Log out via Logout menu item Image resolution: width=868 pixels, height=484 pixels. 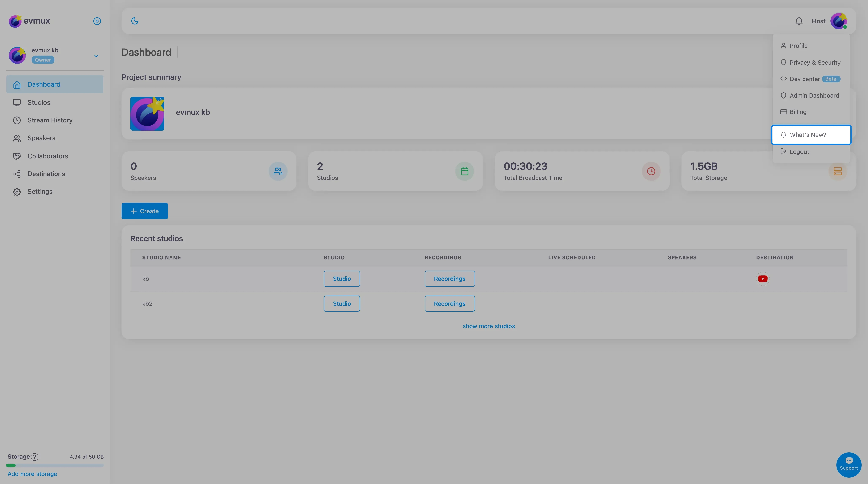coord(811,152)
